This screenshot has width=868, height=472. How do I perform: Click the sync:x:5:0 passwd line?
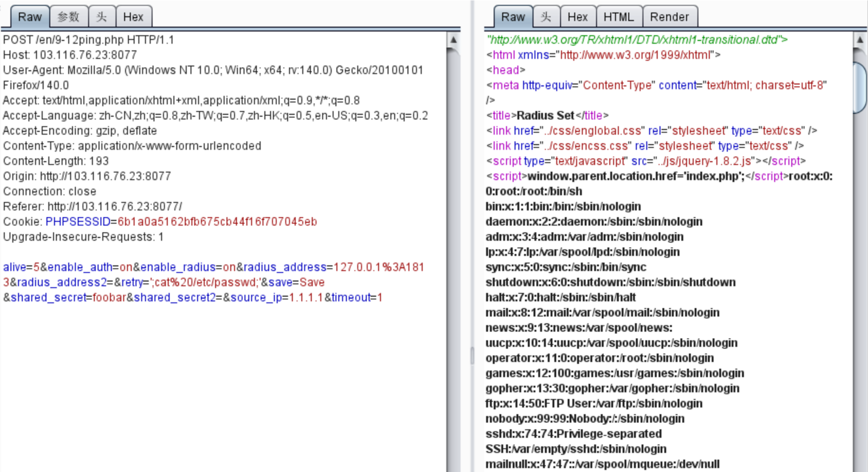coord(566,267)
